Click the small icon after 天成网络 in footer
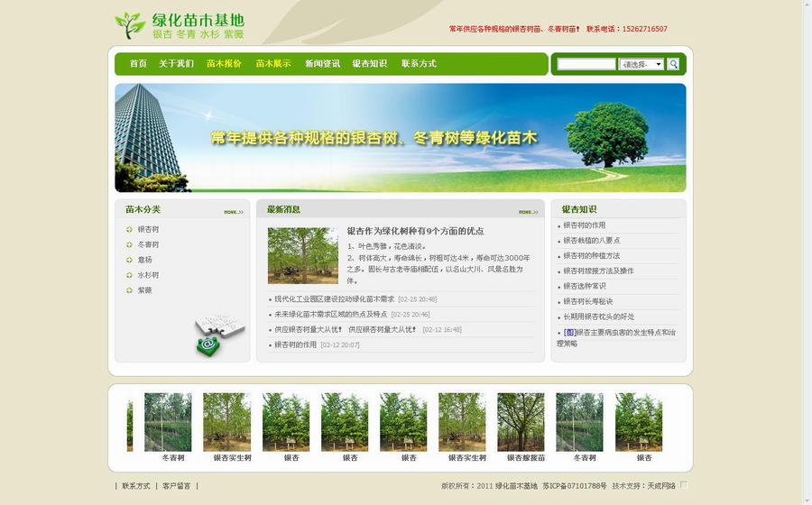Screen dimensions: 812x505 pos(684,485)
